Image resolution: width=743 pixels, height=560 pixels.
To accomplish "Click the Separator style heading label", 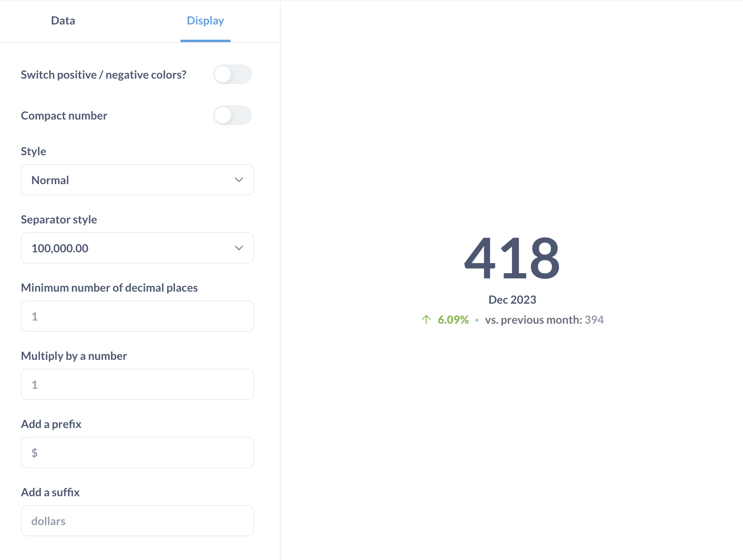I will pos(59,219).
